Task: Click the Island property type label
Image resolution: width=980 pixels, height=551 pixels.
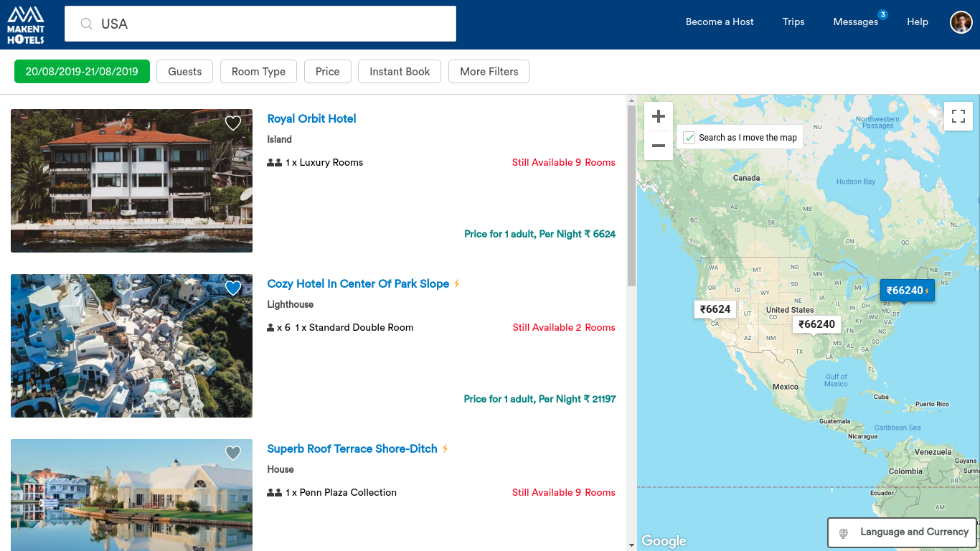Action: click(280, 140)
